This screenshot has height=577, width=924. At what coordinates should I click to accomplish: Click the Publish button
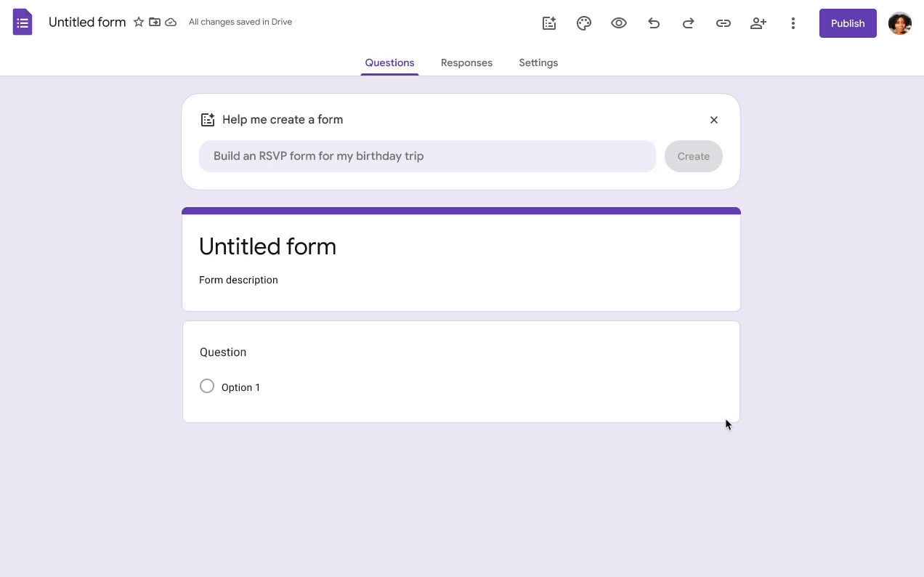tap(848, 23)
